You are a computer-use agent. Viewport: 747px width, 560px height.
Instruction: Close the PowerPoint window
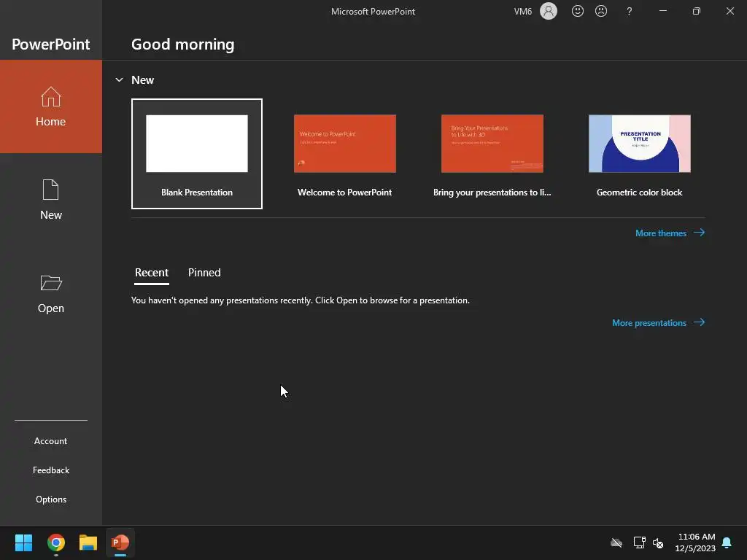729,11
